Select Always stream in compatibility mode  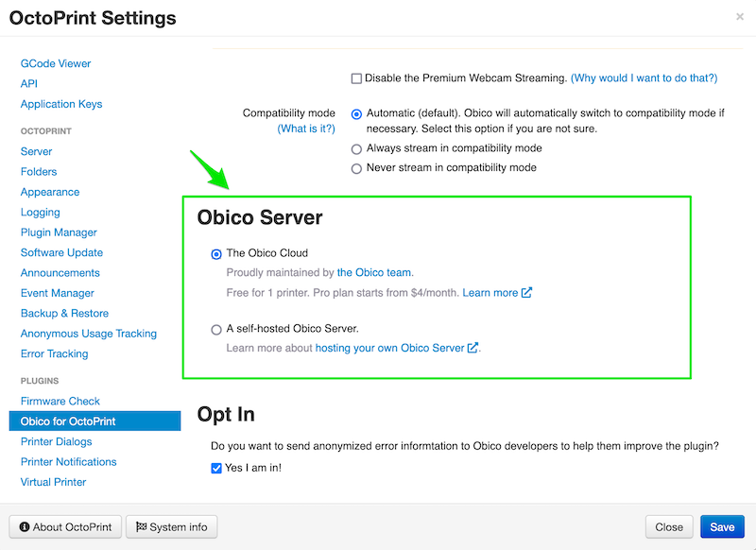pyautogui.click(x=356, y=149)
